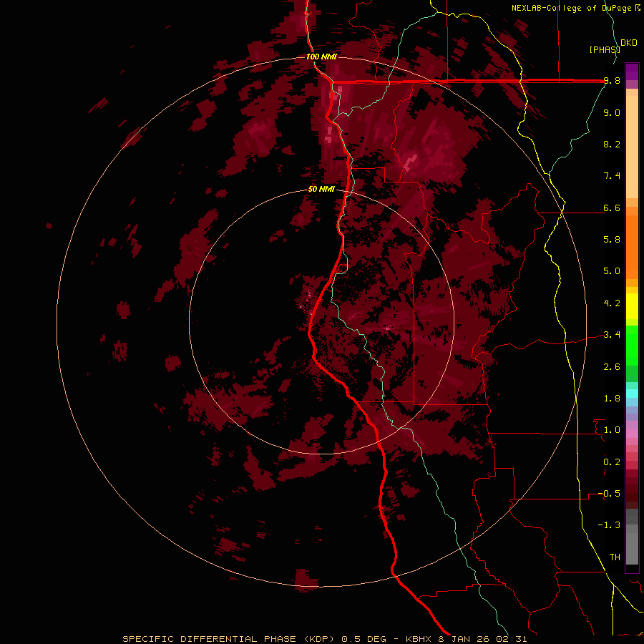The image size is (644, 644).
Task: Click the pink segment of color bar
Action: 632,434
